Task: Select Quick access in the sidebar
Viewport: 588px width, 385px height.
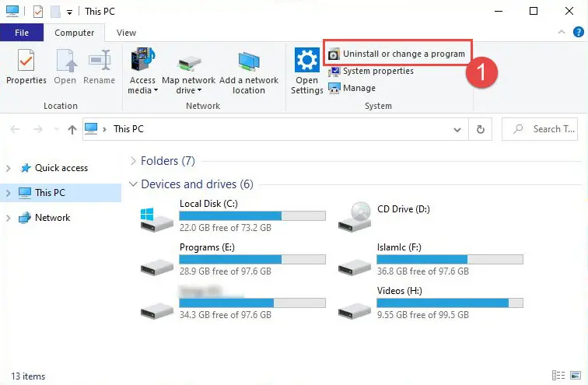Action: click(x=61, y=168)
